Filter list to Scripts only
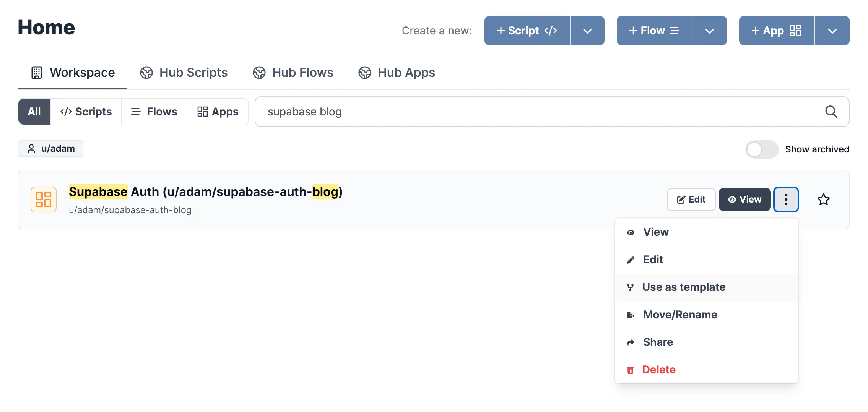This screenshot has width=868, height=412. (86, 112)
